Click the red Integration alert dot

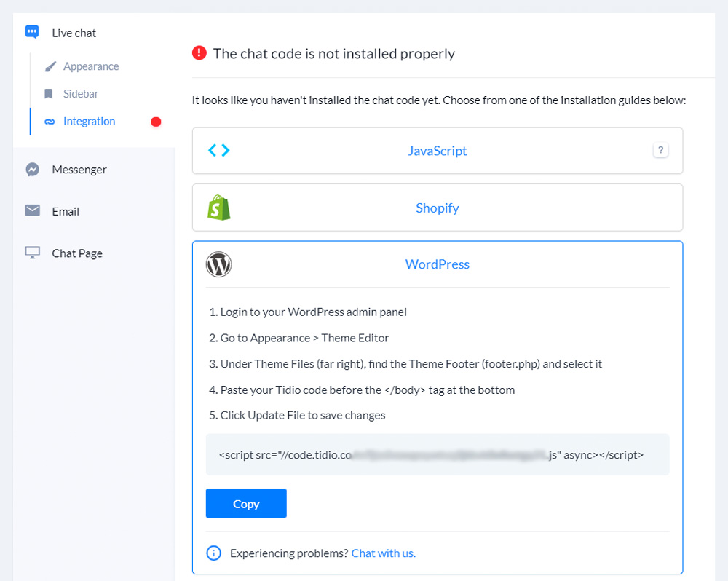(156, 122)
